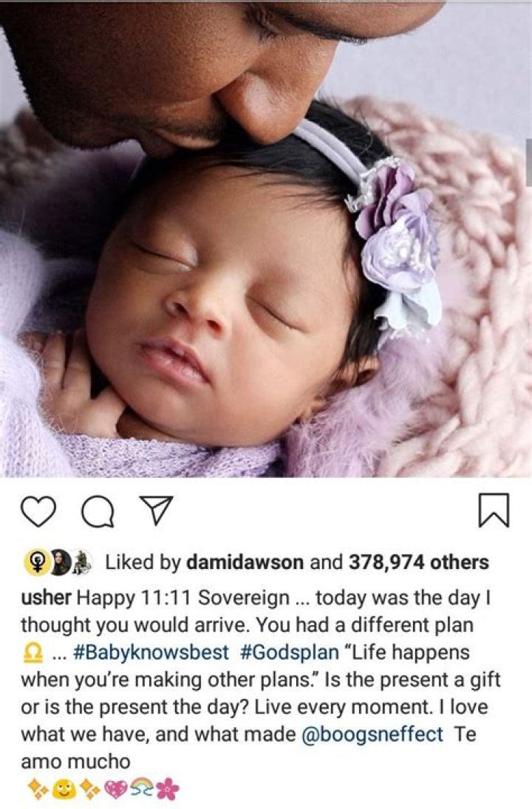The image size is (532, 809).
Task: Open comments with the speech bubble icon
Action: [x=98, y=512]
